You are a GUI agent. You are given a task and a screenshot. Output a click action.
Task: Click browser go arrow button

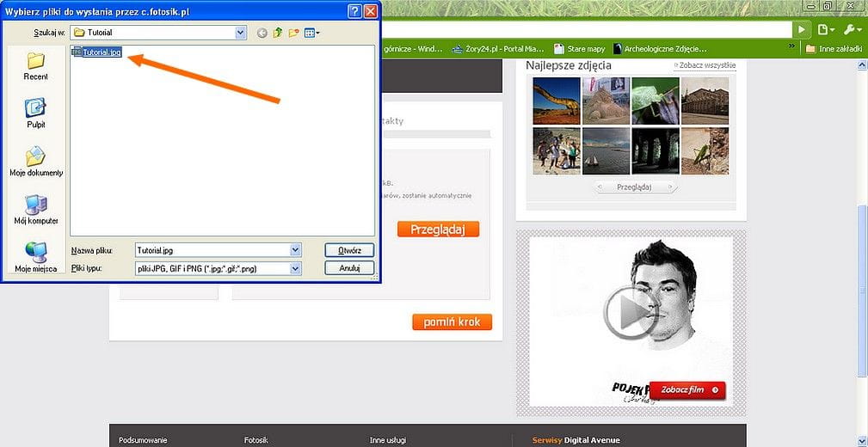coord(801,30)
